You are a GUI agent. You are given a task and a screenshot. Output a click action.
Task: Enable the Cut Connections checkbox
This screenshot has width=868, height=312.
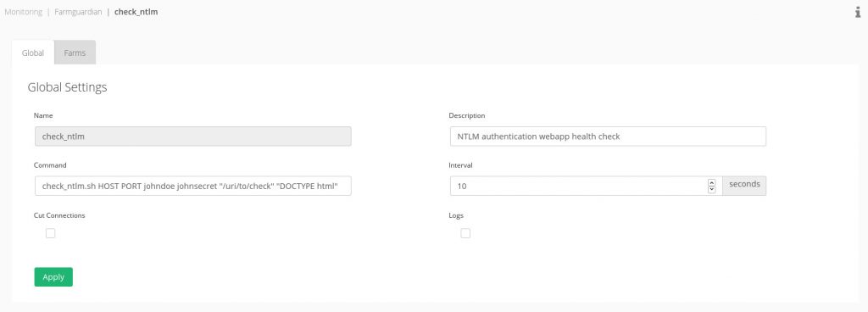tap(50, 233)
